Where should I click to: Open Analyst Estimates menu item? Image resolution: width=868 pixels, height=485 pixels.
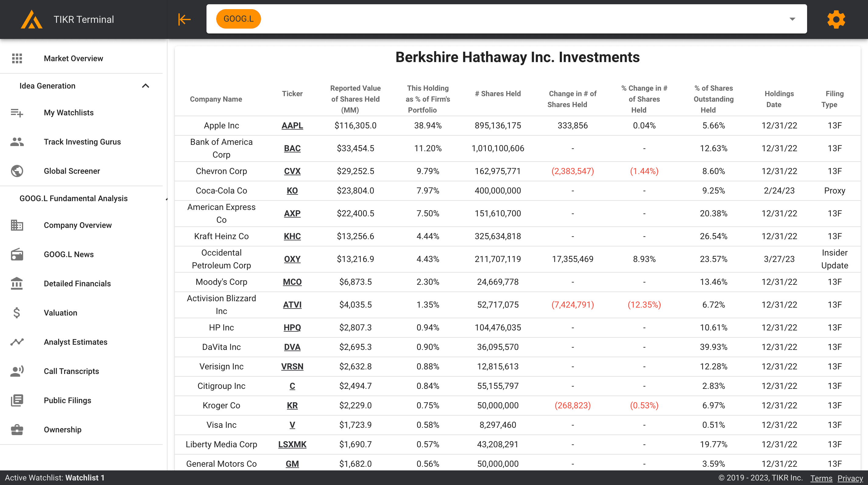tap(76, 342)
